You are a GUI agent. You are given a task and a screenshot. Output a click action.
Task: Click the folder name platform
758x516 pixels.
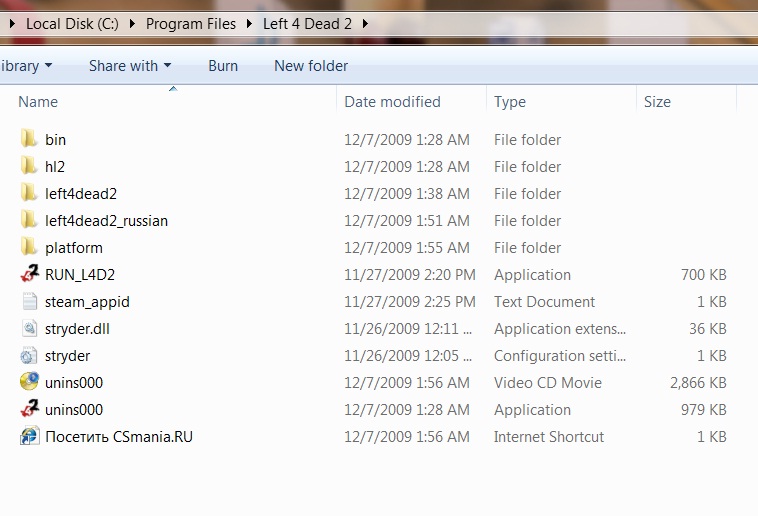pyautogui.click(x=74, y=248)
